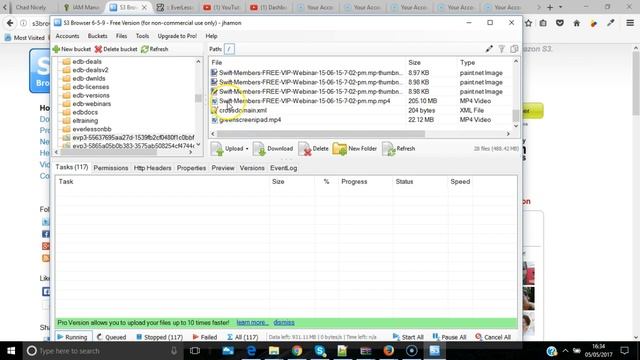The height and width of the screenshot is (360, 640).
Task: Click the pencil edit path icon
Action: (489, 49)
